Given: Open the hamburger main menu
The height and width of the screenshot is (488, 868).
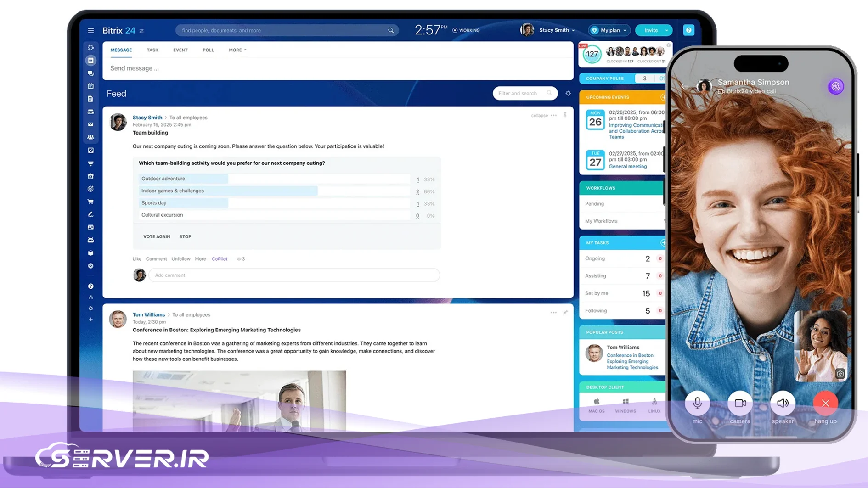Looking at the screenshot, I should click(90, 30).
